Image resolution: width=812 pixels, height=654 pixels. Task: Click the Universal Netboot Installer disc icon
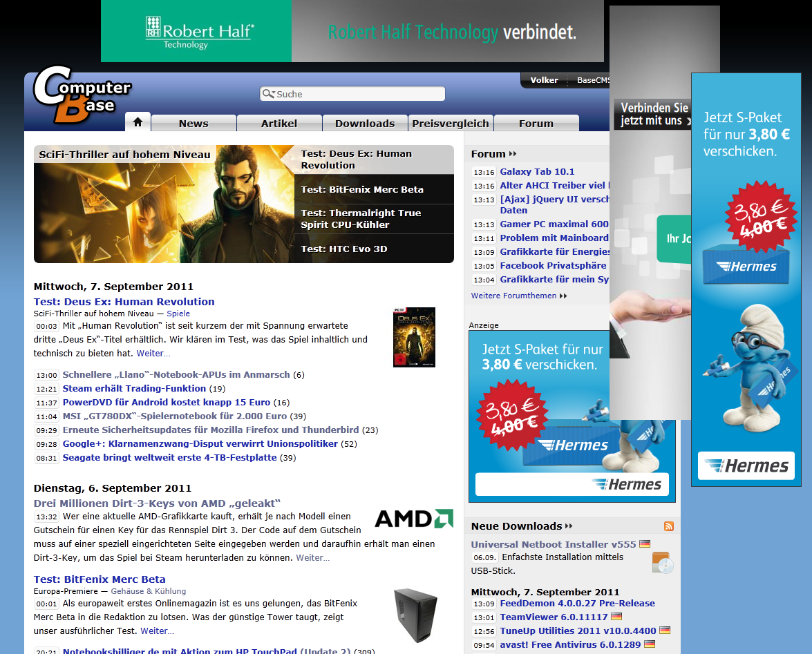(663, 563)
